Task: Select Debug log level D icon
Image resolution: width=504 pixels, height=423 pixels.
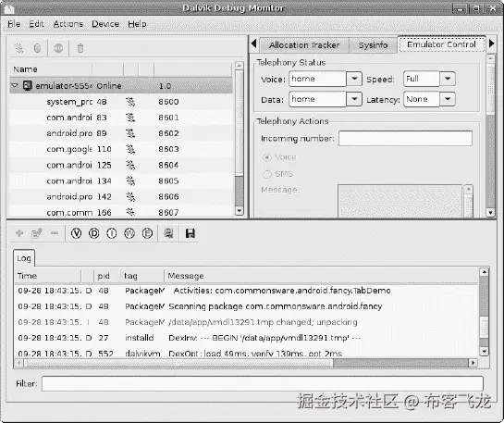Action: point(93,233)
